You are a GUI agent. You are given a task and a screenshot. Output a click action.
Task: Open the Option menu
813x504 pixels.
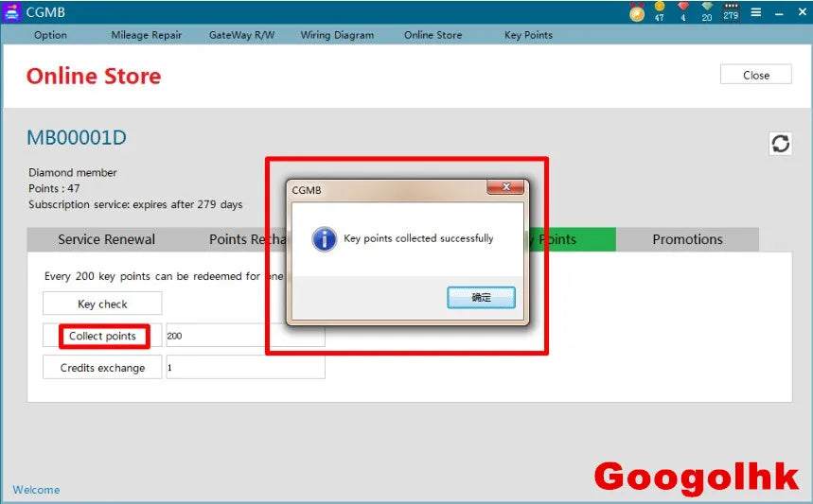50,35
